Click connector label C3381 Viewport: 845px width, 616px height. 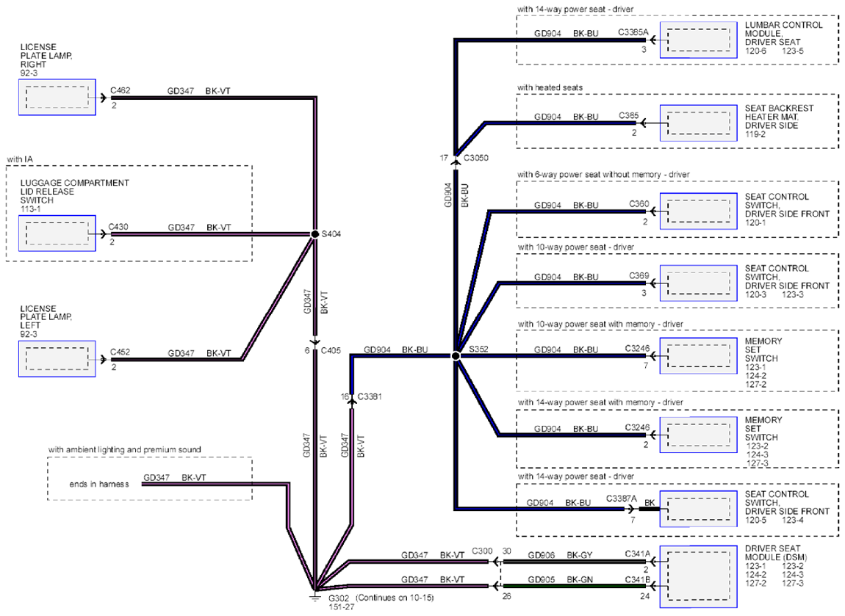(369, 397)
